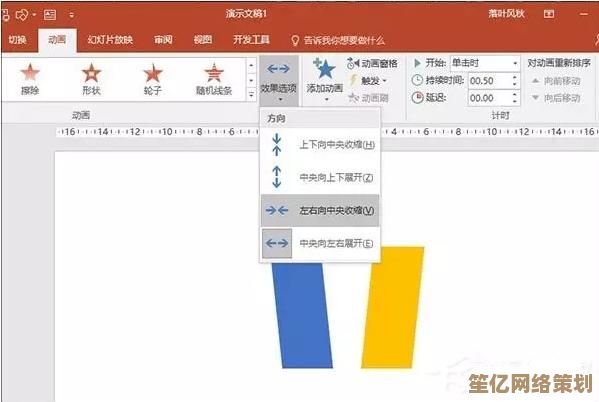Image resolution: width=599 pixels, height=402 pixels.
Task: Click the play triangle icon beside 开始
Action: coord(417,63)
